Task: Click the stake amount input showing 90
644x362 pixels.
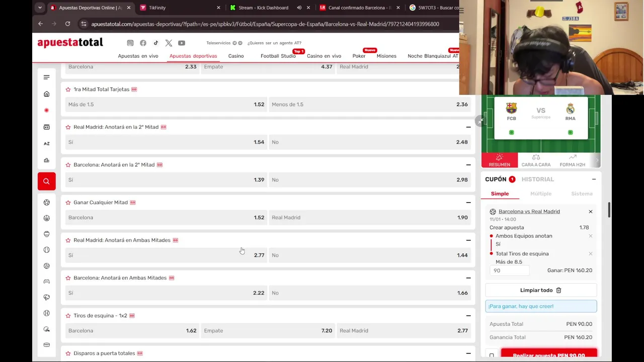Action: tap(511, 270)
